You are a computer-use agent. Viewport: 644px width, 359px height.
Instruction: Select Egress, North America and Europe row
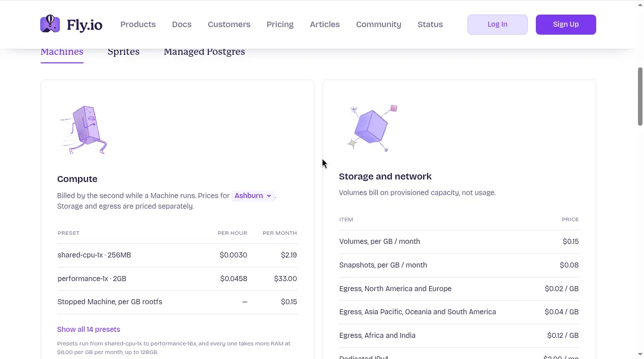[x=459, y=289]
